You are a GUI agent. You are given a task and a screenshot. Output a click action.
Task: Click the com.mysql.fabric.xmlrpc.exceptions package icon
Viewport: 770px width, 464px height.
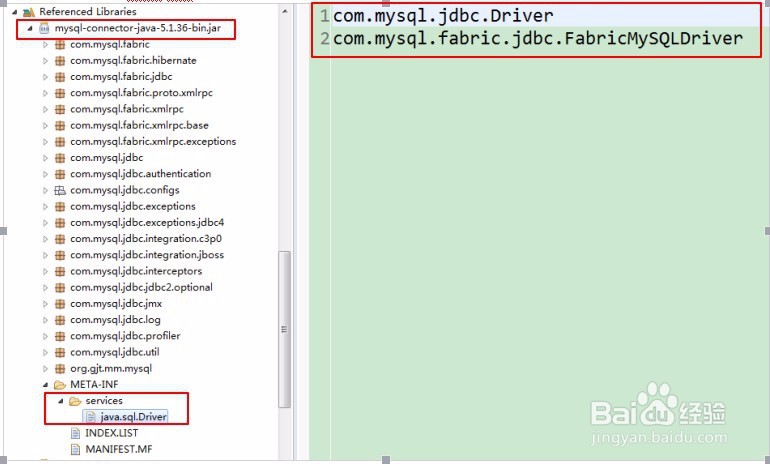coord(60,142)
